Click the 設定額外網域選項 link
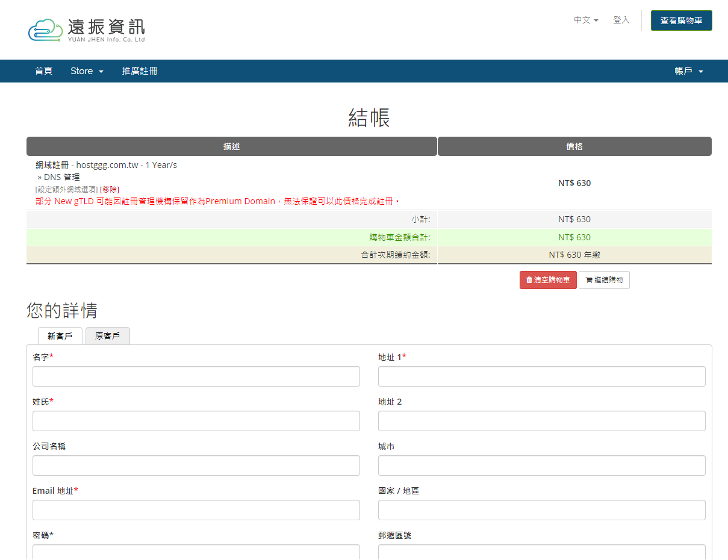Viewport: 728px width, 560px height. coord(67,189)
